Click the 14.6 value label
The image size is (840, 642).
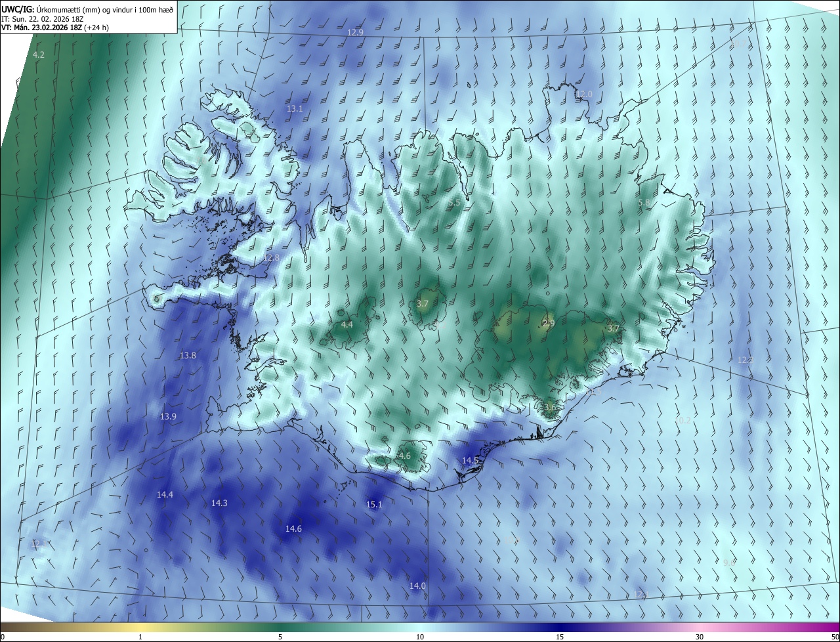[293, 529]
